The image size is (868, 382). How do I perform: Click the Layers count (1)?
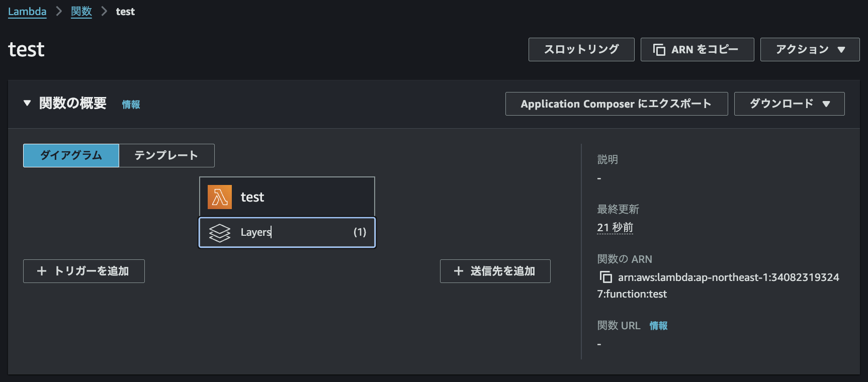click(x=360, y=232)
